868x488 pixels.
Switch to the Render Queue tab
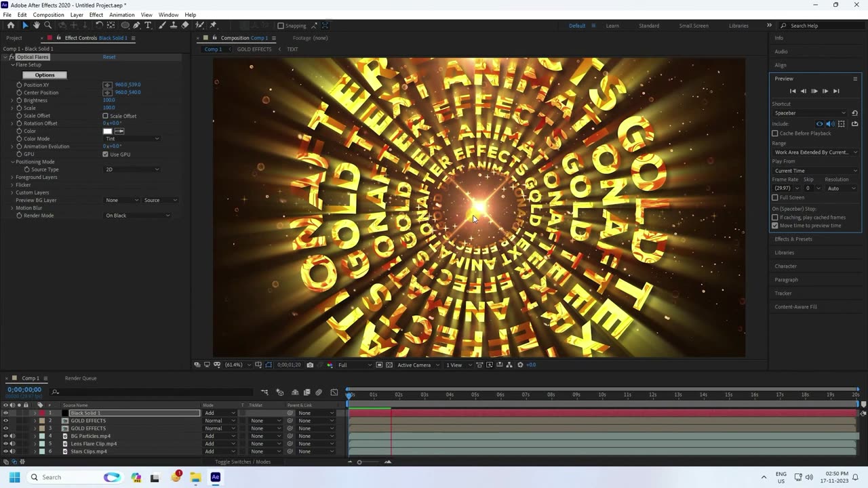click(80, 378)
